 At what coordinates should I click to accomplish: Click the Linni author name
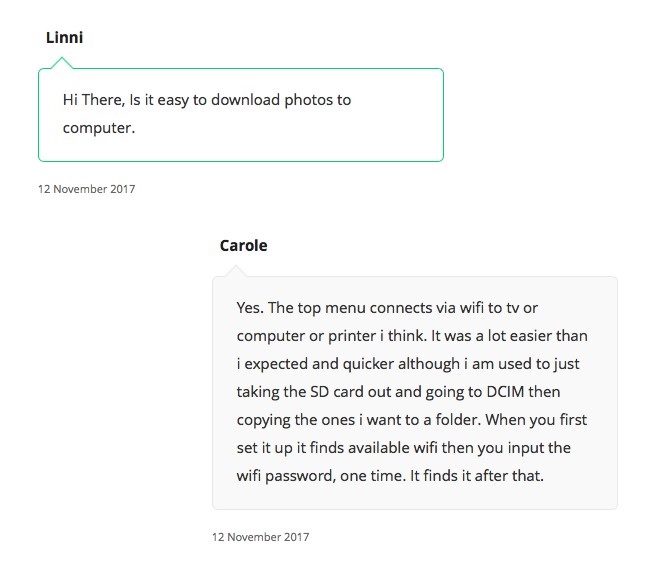[x=64, y=37]
